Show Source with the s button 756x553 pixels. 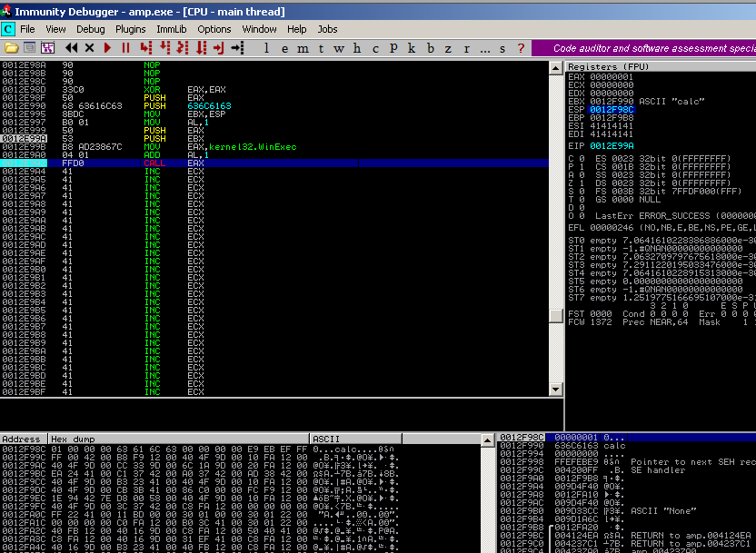pos(502,48)
